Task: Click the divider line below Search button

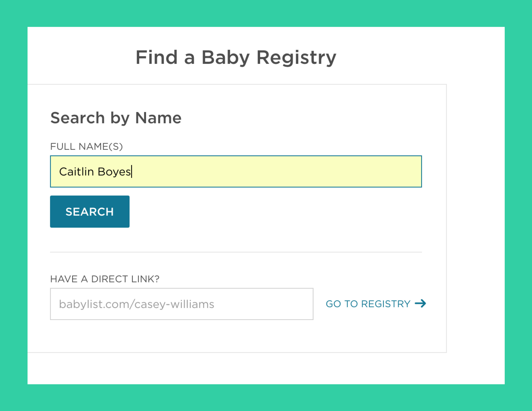Action: coord(236,252)
